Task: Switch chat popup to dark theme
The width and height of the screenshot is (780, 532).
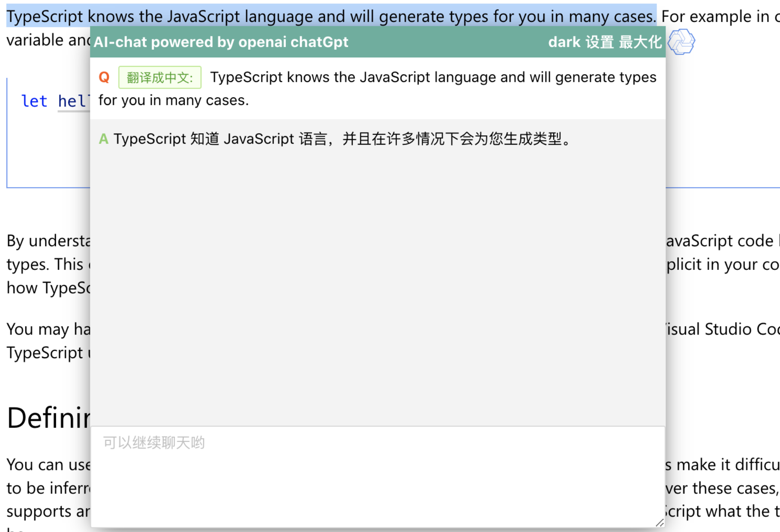Action: [564, 42]
